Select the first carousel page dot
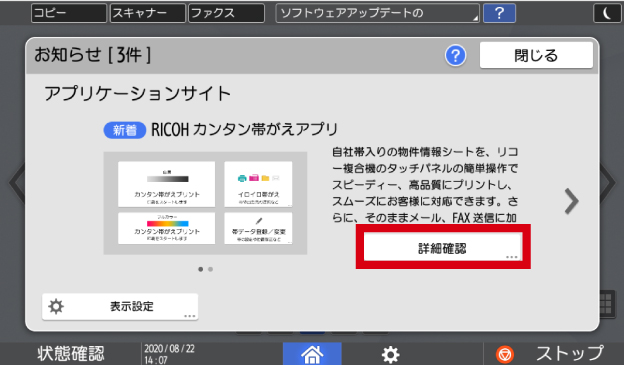The image size is (624, 365). pyautogui.click(x=201, y=269)
